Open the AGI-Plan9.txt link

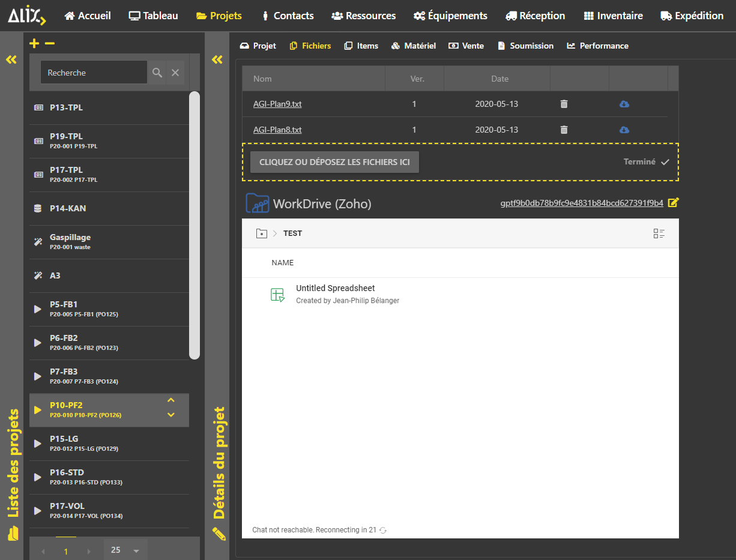pos(277,104)
